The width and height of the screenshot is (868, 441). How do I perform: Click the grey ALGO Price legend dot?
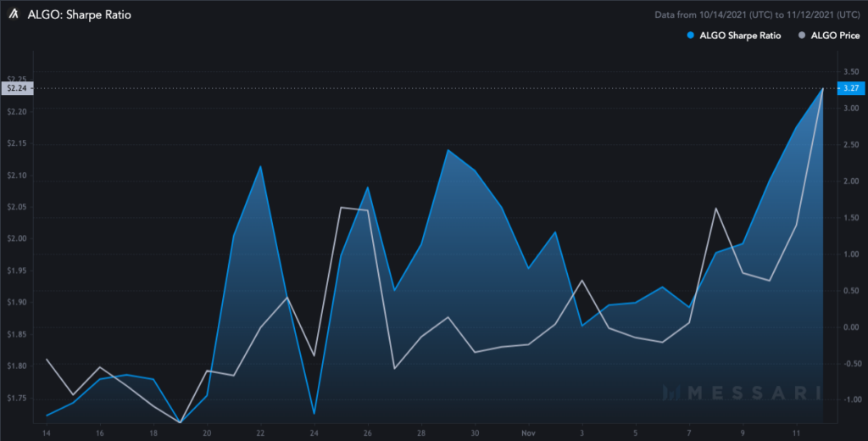pyautogui.click(x=801, y=36)
